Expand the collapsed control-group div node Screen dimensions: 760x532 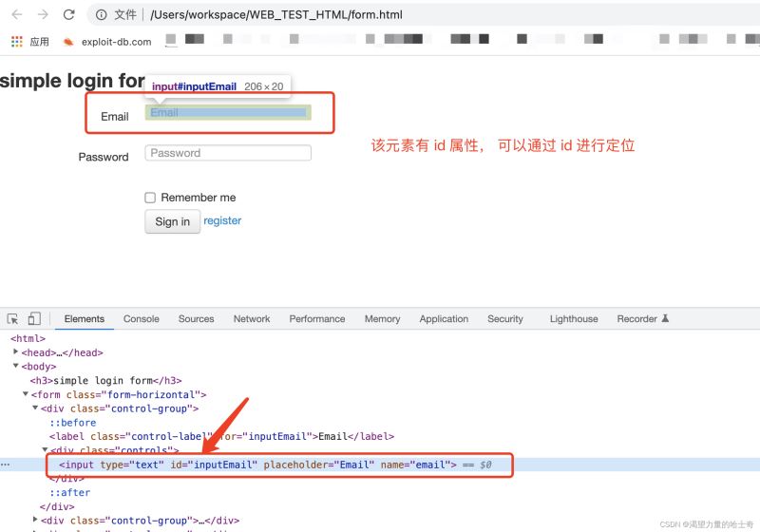point(35,520)
